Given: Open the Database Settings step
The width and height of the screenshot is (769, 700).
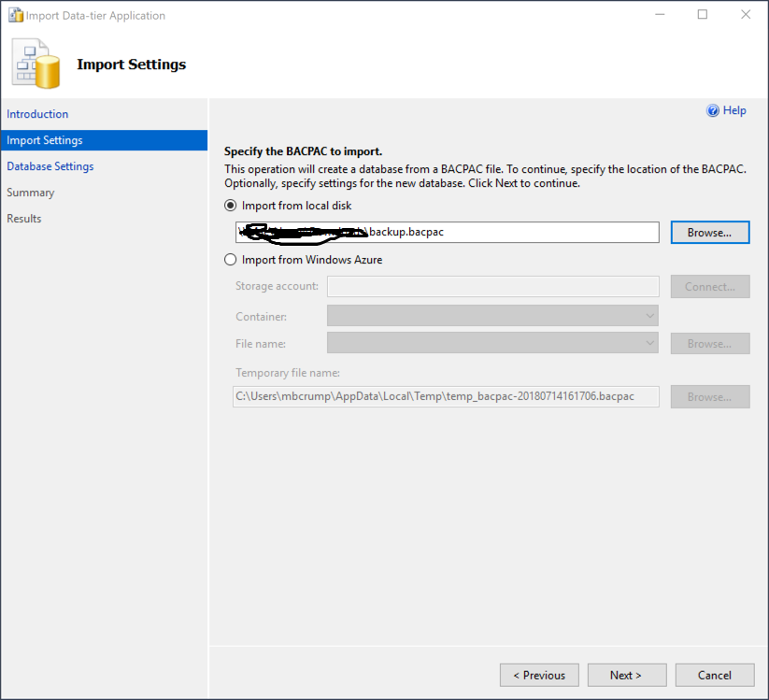Looking at the screenshot, I should tap(50, 166).
